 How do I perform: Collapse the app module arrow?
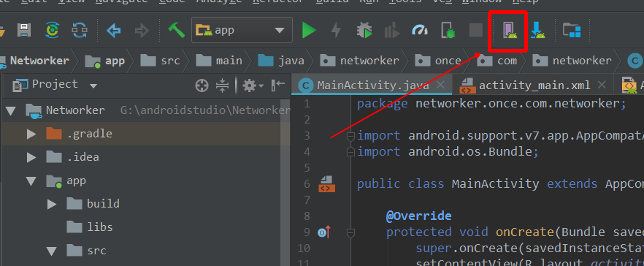(x=31, y=181)
